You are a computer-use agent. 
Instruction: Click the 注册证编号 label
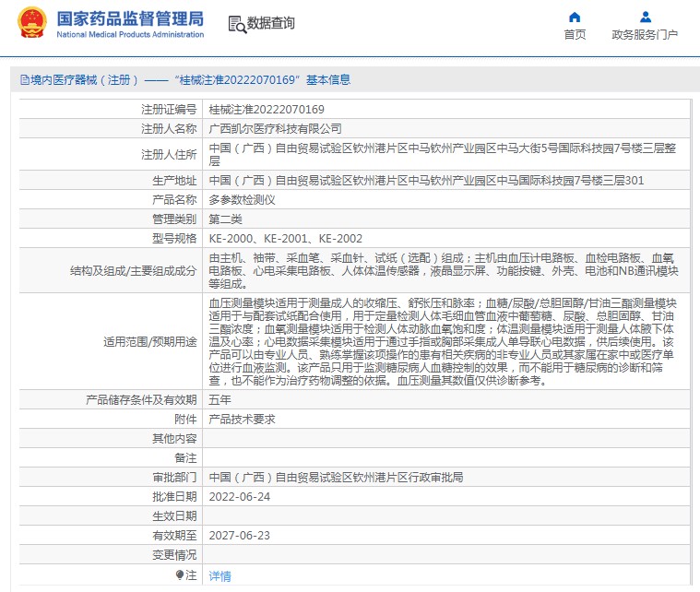(x=169, y=110)
